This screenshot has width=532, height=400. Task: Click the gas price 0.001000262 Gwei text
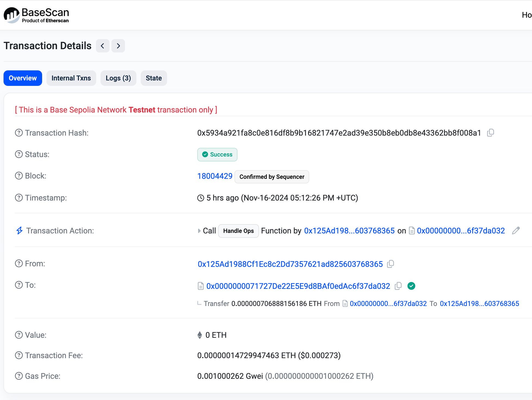tap(230, 376)
